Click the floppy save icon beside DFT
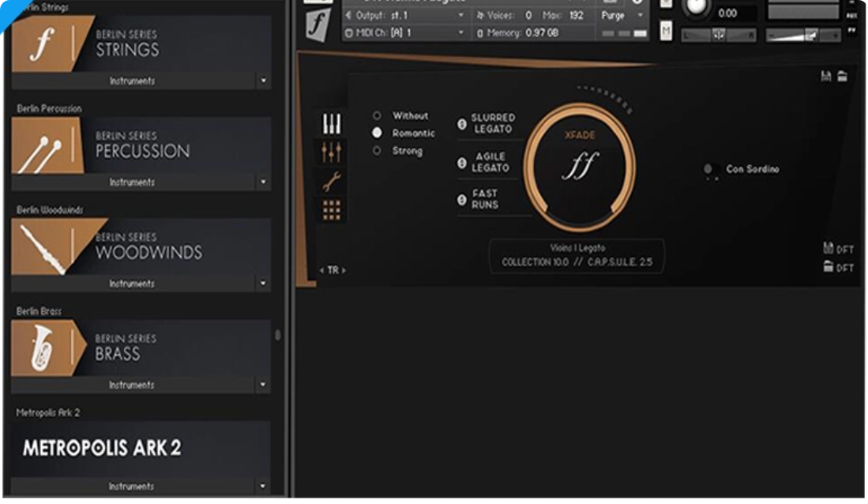This screenshot has height=504, width=868. (829, 248)
